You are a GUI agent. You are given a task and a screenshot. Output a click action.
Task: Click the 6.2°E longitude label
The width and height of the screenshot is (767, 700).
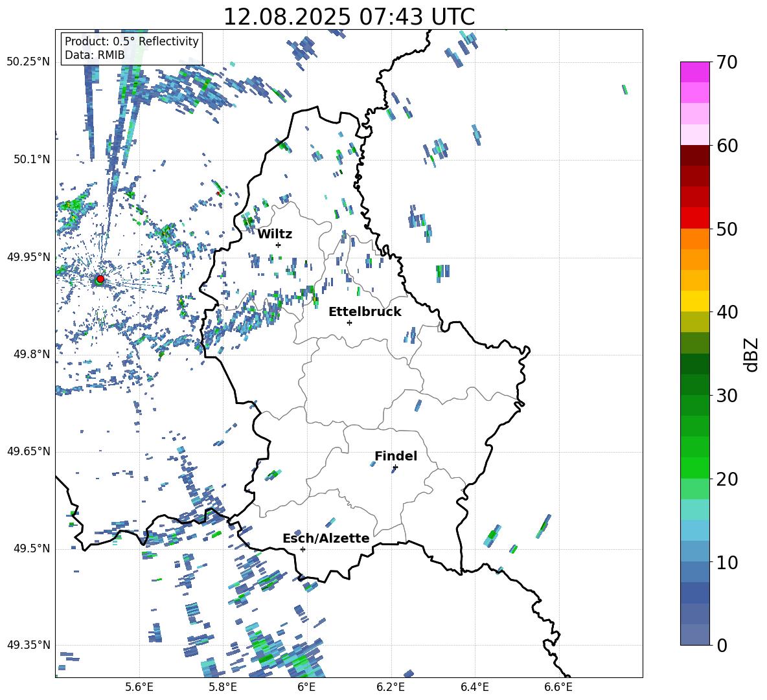coord(391,688)
